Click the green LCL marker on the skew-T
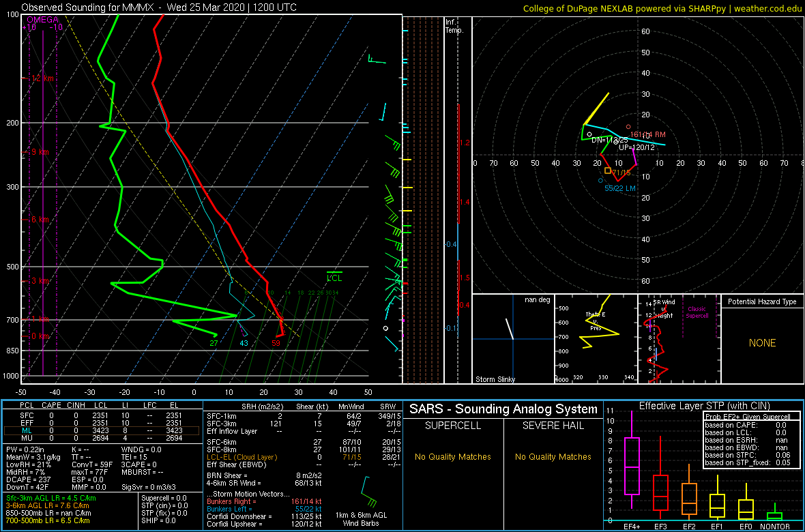The image size is (805, 532). click(334, 278)
